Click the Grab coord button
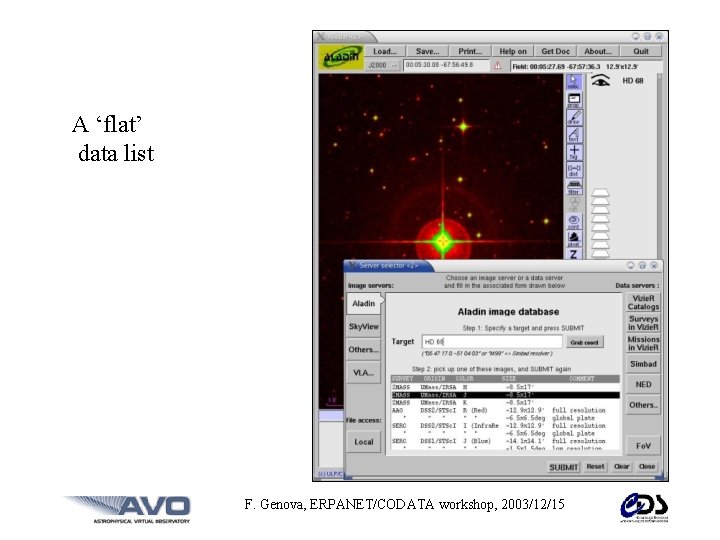This screenshot has height=540, width=720. [x=584, y=342]
